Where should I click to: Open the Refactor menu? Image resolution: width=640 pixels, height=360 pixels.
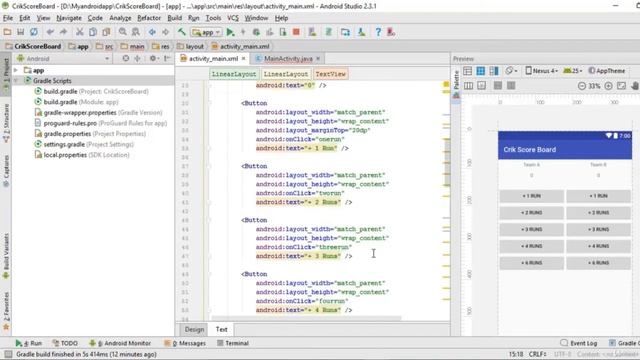pyautogui.click(x=149, y=18)
